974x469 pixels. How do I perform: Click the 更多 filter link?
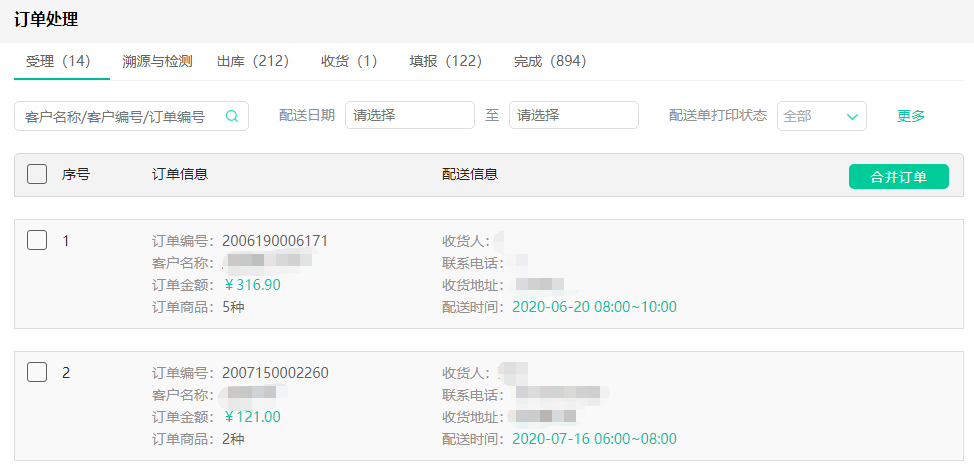point(911,116)
